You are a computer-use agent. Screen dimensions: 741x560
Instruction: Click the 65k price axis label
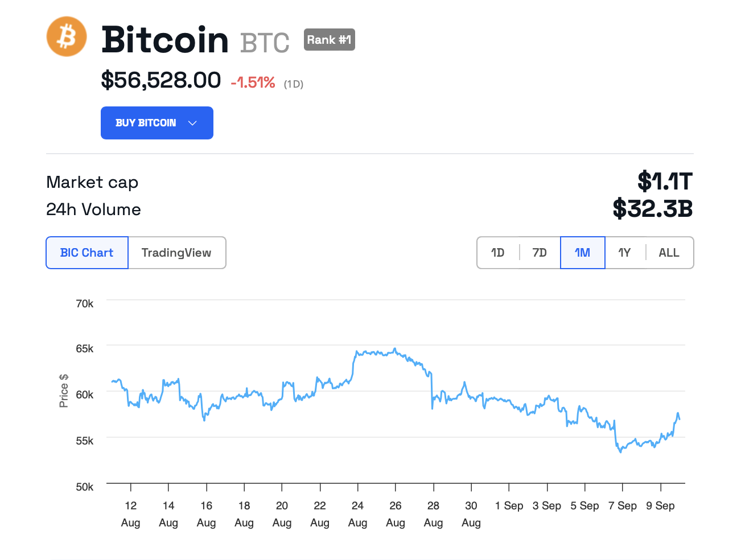tap(85, 349)
